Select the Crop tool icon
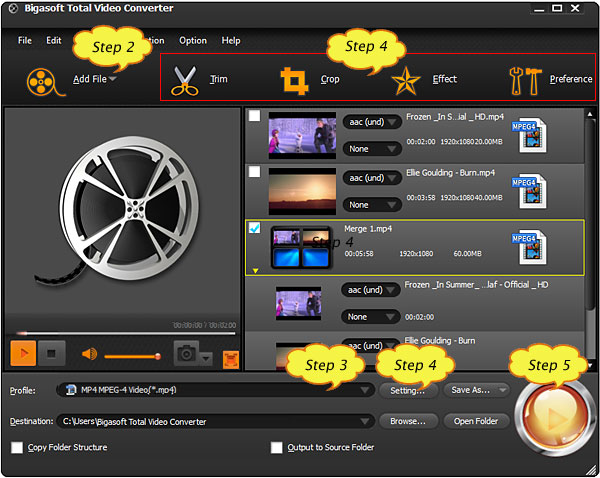The width and height of the screenshot is (600, 478). [x=294, y=81]
